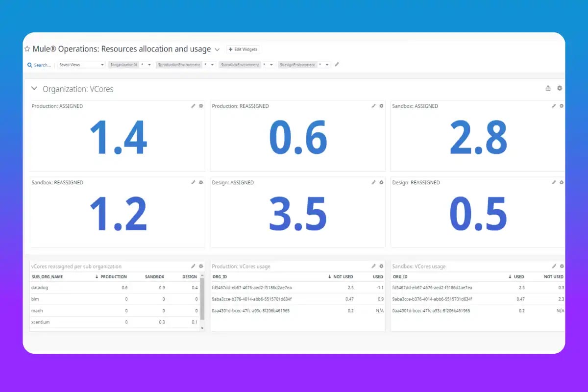
Task: Click scroll-down arrow in vCores reassigned table
Action: point(202,328)
